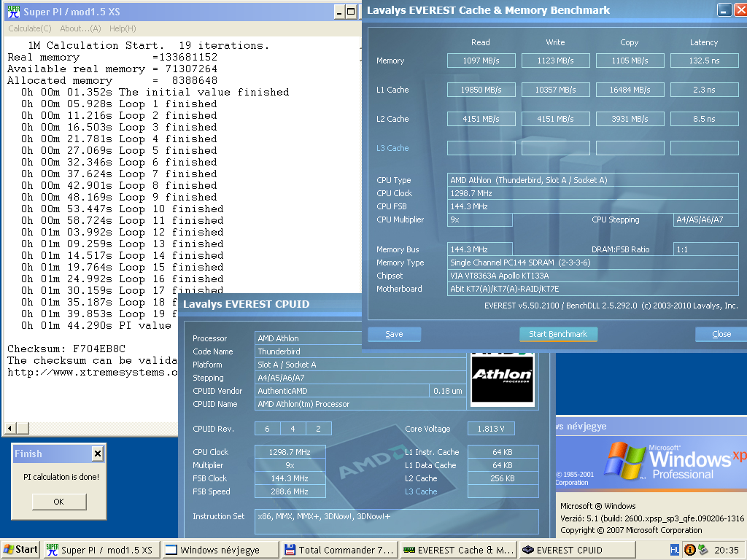Click the Platform Slot A / Socket A field

360,365
